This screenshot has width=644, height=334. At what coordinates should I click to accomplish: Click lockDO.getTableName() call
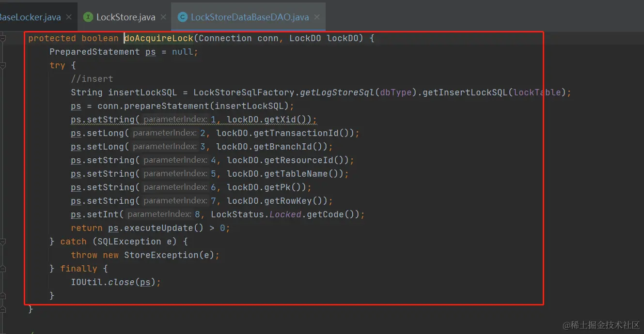click(285, 174)
